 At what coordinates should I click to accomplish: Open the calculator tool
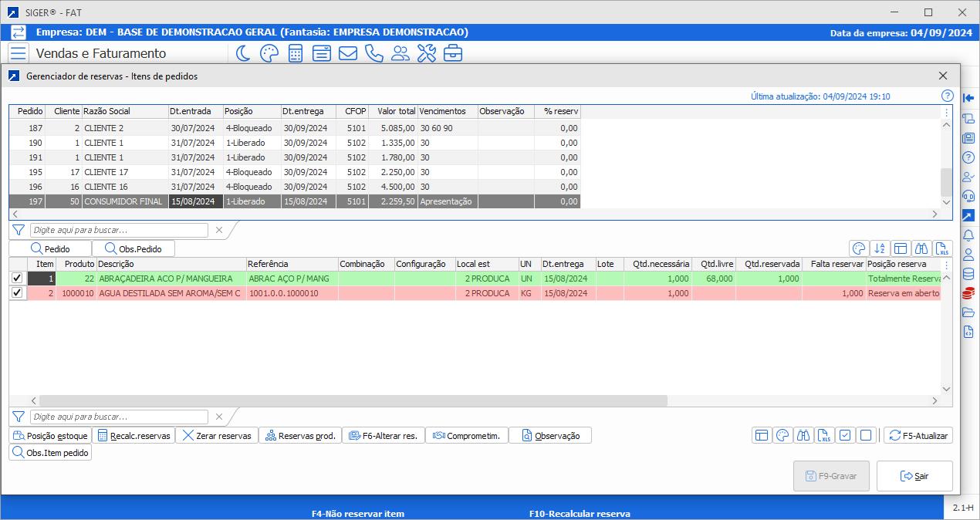point(295,53)
